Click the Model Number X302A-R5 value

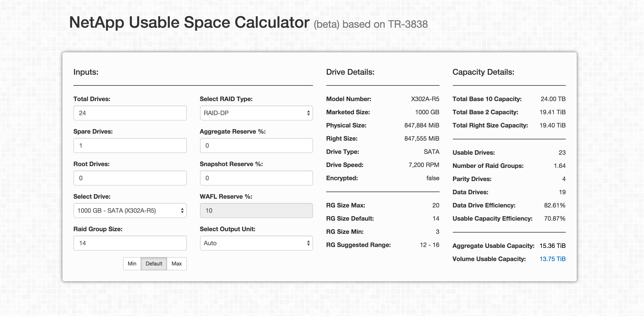click(425, 99)
